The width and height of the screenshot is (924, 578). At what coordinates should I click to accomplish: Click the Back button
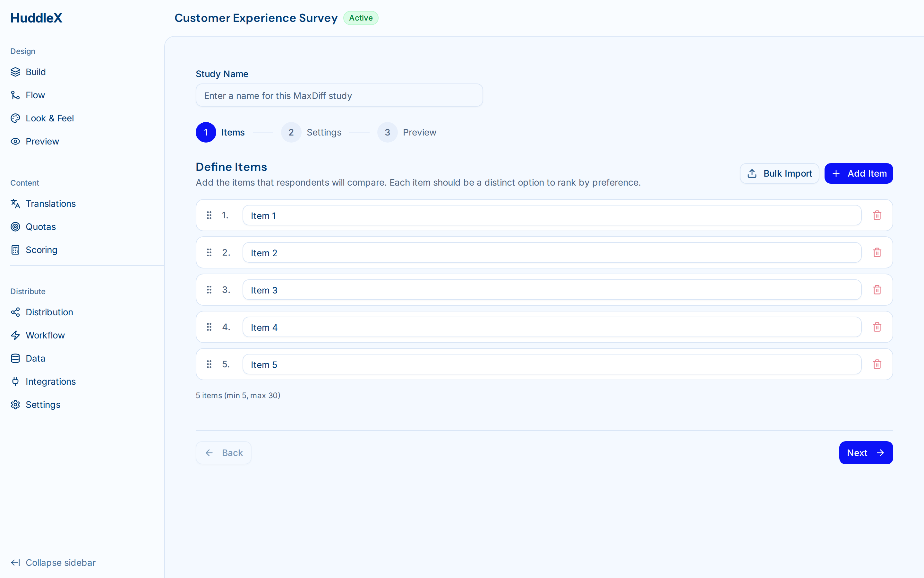pos(223,453)
